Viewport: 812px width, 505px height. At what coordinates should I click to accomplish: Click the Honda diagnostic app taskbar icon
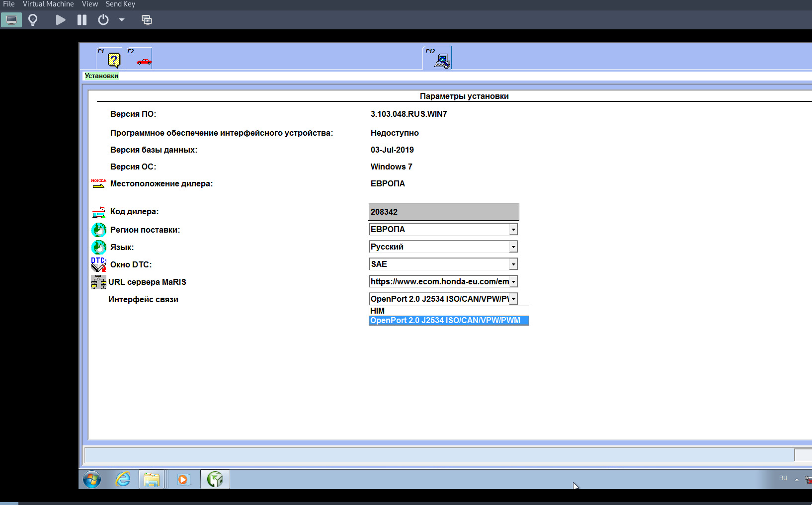[x=215, y=480]
